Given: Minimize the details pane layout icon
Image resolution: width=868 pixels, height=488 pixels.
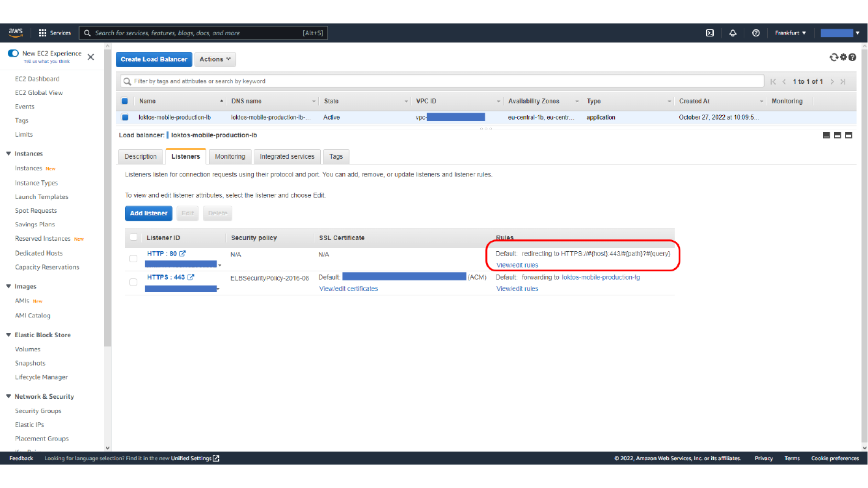Looking at the screenshot, I should 826,135.
